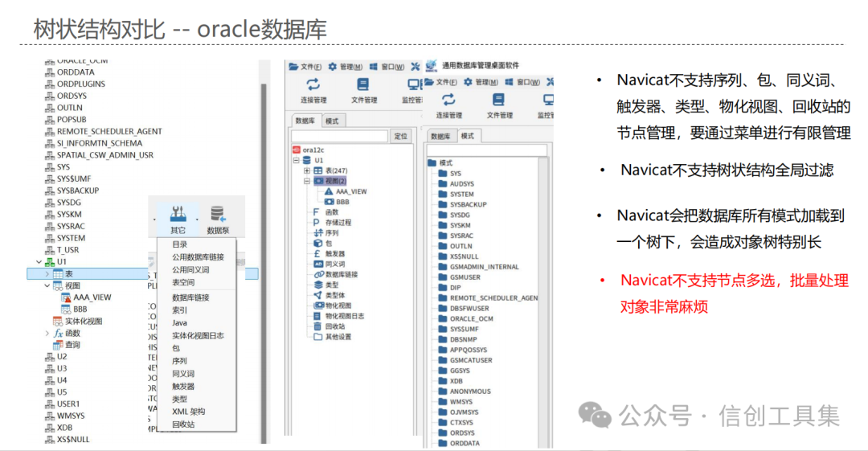Open 窗口(W) menu in front 模式-list window
868x451 pixels.
522,82
